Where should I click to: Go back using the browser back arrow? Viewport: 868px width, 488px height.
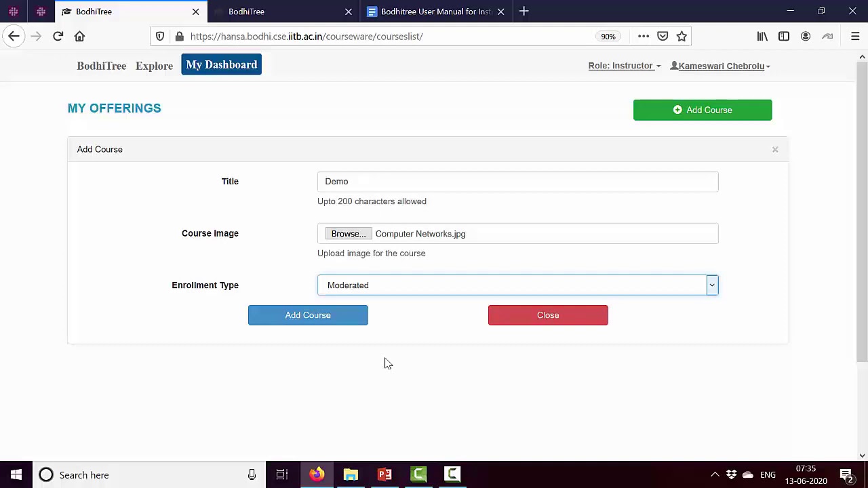pyautogui.click(x=14, y=37)
